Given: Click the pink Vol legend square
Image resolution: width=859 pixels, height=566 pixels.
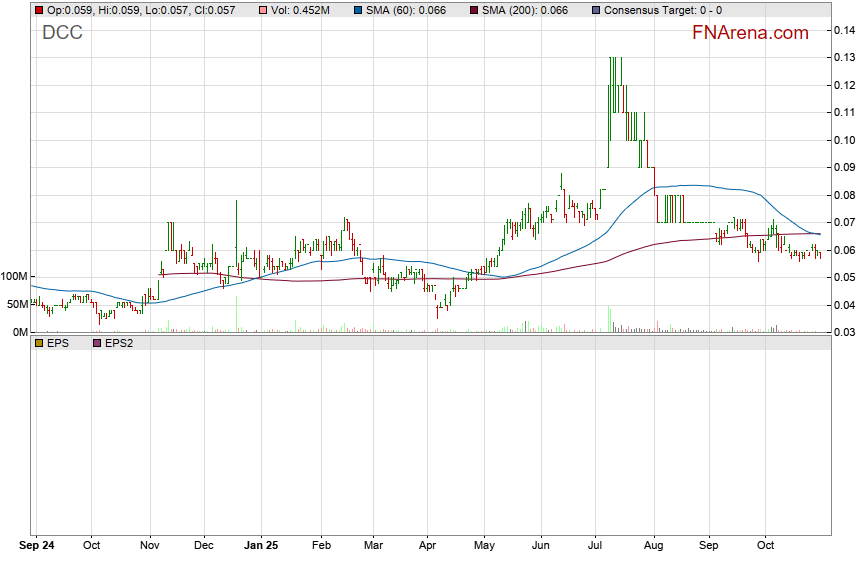Looking at the screenshot, I should coord(262,10).
